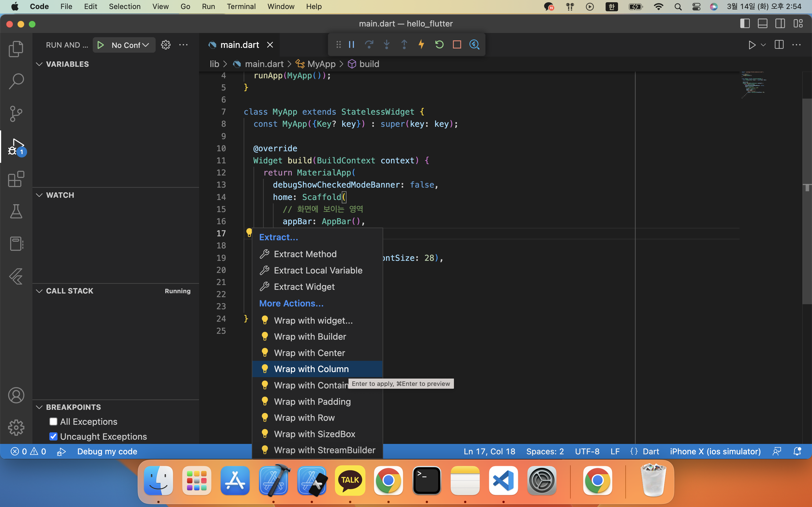Open the widget inspector icon in debug toolbar
812x507 pixels.
tap(475, 45)
